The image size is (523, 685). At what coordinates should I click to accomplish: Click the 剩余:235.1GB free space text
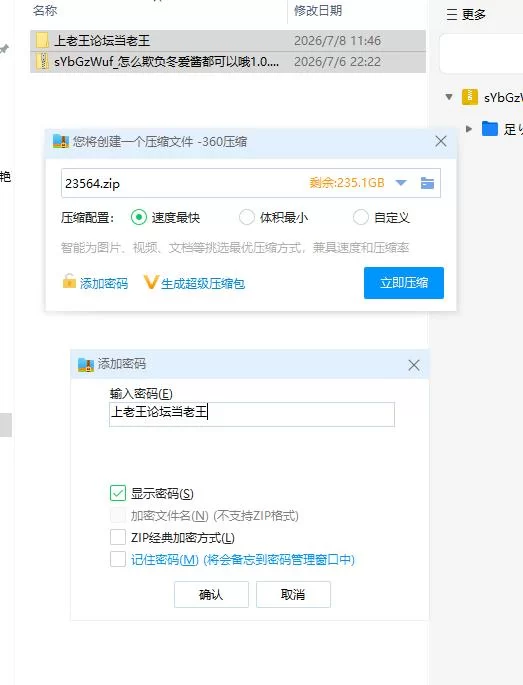pos(347,183)
